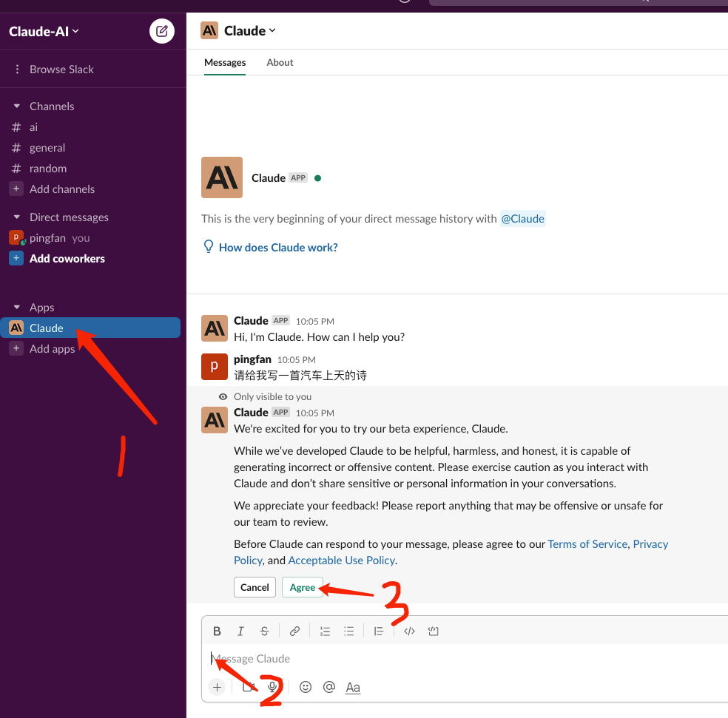
Task: Collapse the Channels section
Action: click(17, 106)
